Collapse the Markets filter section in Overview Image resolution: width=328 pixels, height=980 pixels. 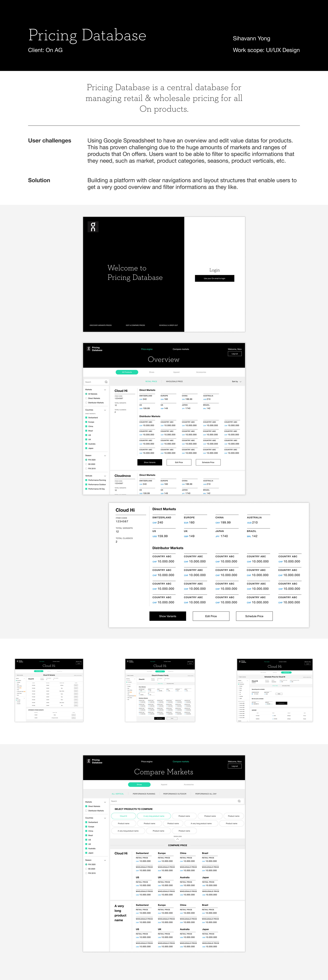pos(105,390)
